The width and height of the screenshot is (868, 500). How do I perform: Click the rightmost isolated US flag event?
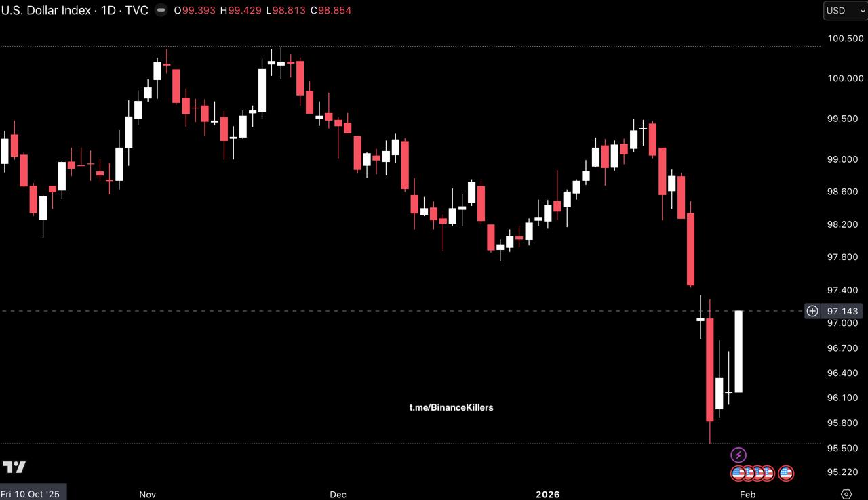tap(786, 473)
